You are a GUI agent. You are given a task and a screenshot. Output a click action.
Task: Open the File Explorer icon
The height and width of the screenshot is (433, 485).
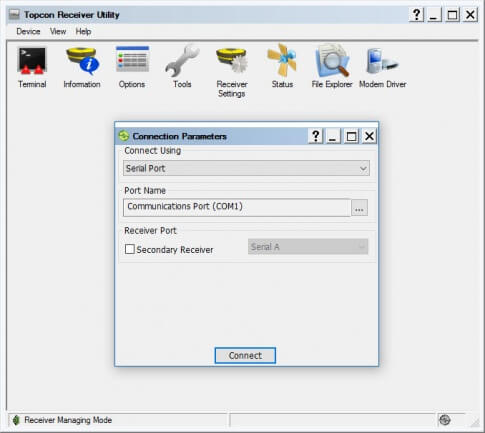tap(332, 61)
